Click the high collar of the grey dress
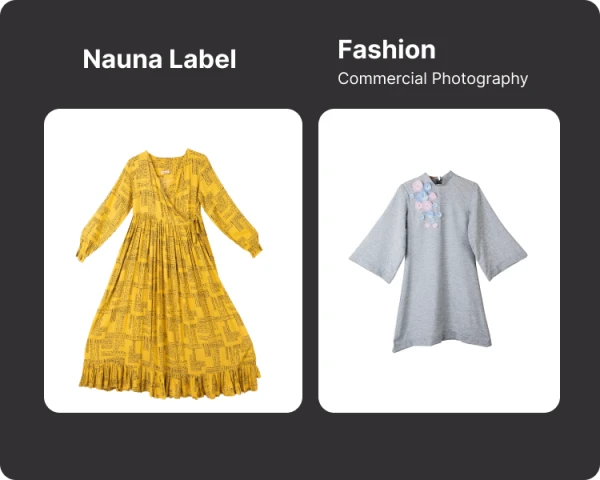Viewport: 600px width, 480px height. click(447, 179)
